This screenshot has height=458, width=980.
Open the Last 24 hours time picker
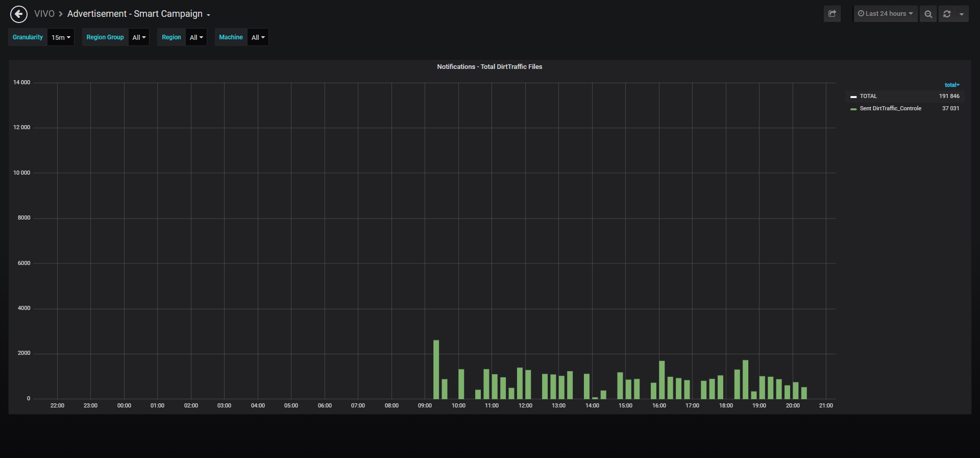(x=886, y=14)
